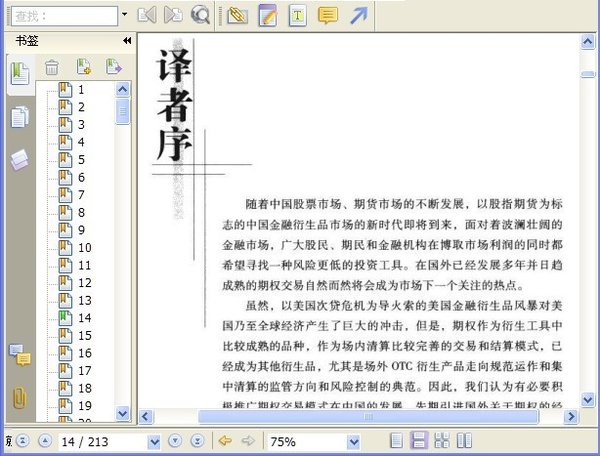Open the layers panel icon
The width and height of the screenshot is (600, 456).
[x=20, y=160]
